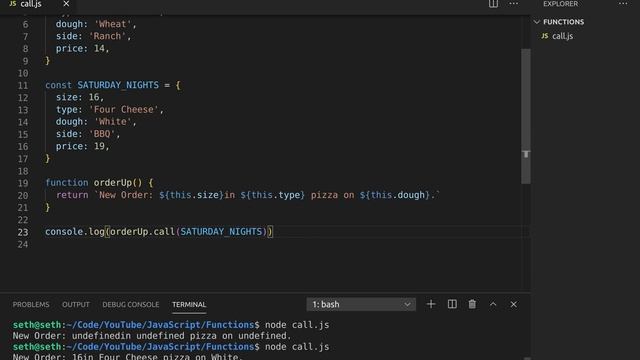
Task: Kill terminal with trash icon
Action: point(472,304)
